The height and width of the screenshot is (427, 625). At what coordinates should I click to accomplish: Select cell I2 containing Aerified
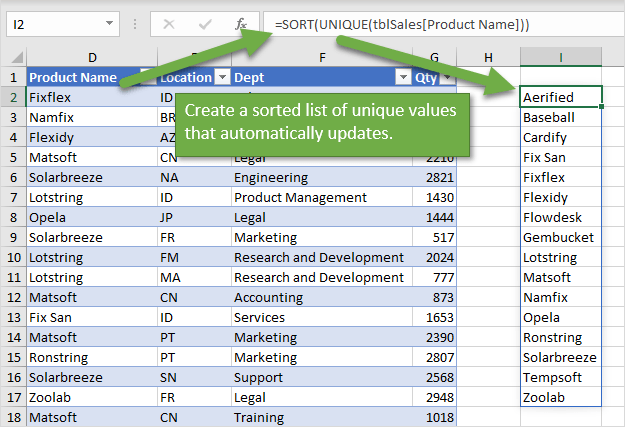[560, 97]
